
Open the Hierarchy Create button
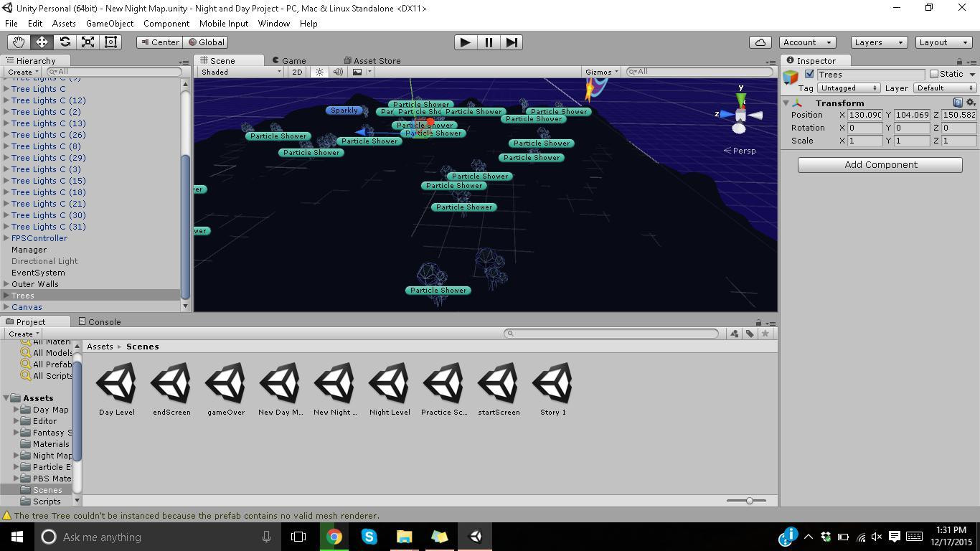pyautogui.click(x=22, y=72)
